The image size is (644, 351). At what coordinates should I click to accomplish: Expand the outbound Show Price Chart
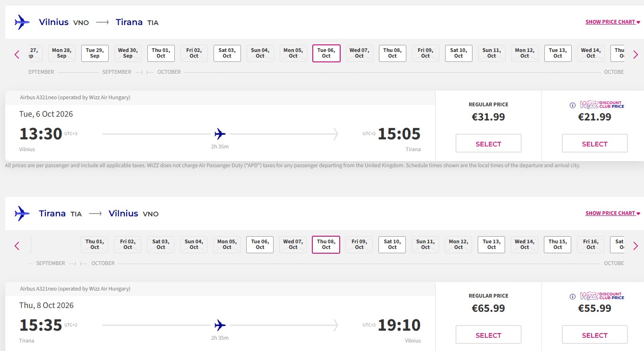pyautogui.click(x=613, y=22)
